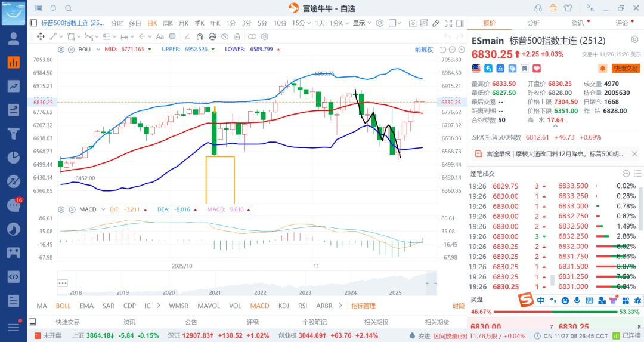Switch to 月K monthly chart
Viewport: 644px width, 342px height.
[184, 23]
